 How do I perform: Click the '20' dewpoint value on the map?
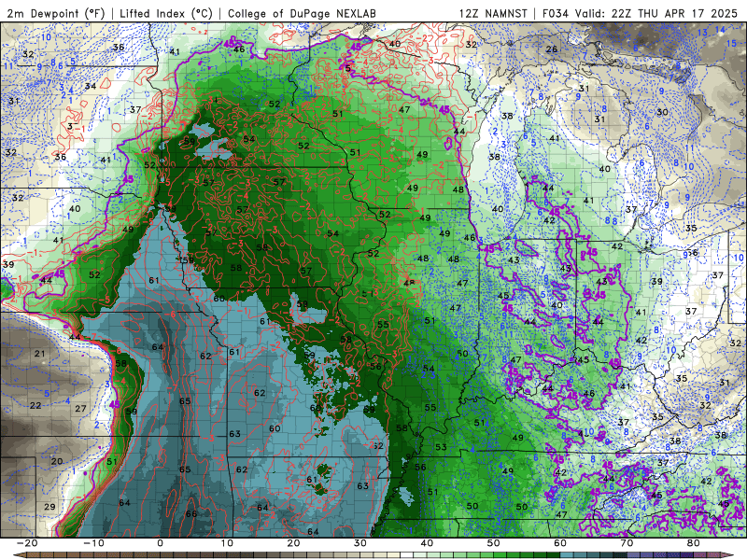click(57, 461)
